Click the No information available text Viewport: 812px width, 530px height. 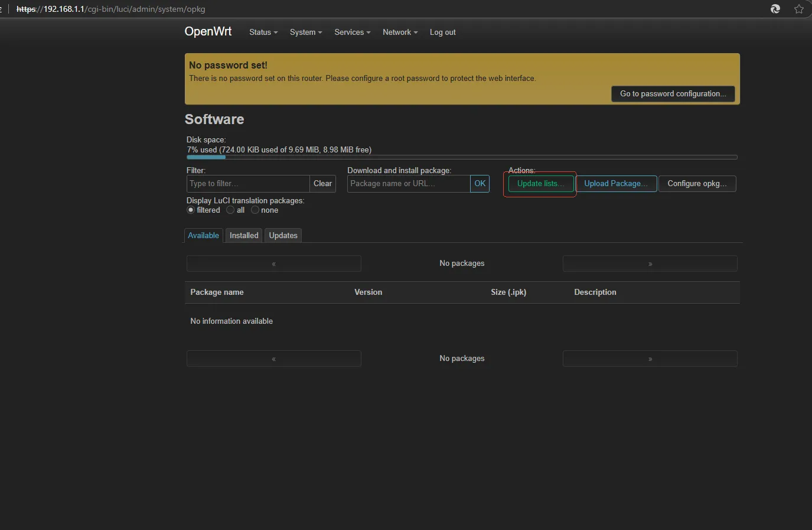point(231,321)
